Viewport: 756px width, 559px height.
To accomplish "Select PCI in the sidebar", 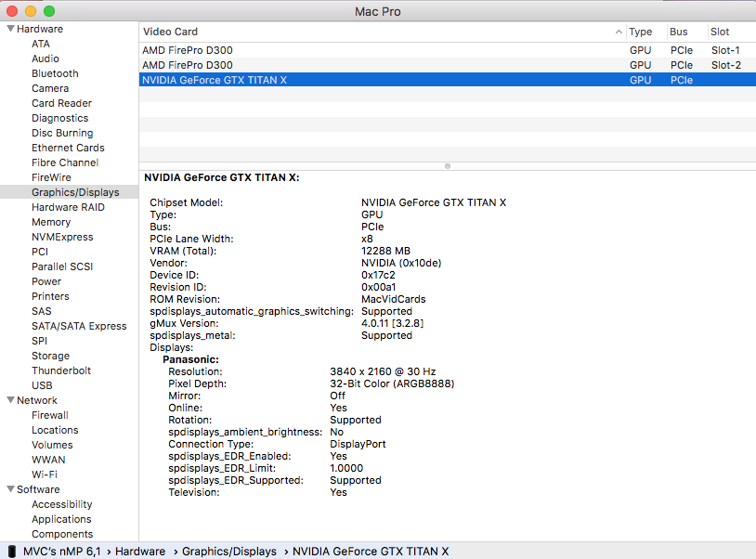I will click(40, 252).
